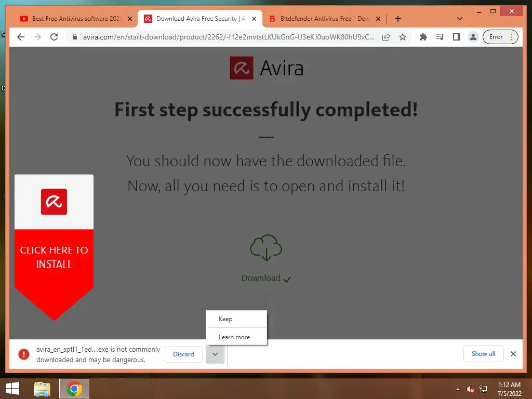The height and width of the screenshot is (399, 532).
Task: Open the Extensions puzzle icon
Action: pos(423,37)
